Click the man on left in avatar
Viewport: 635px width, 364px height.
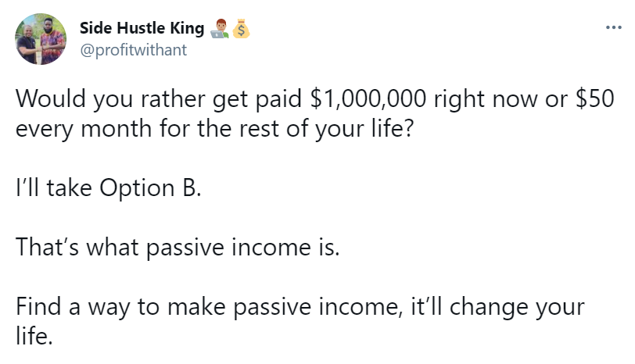click(x=27, y=45)
